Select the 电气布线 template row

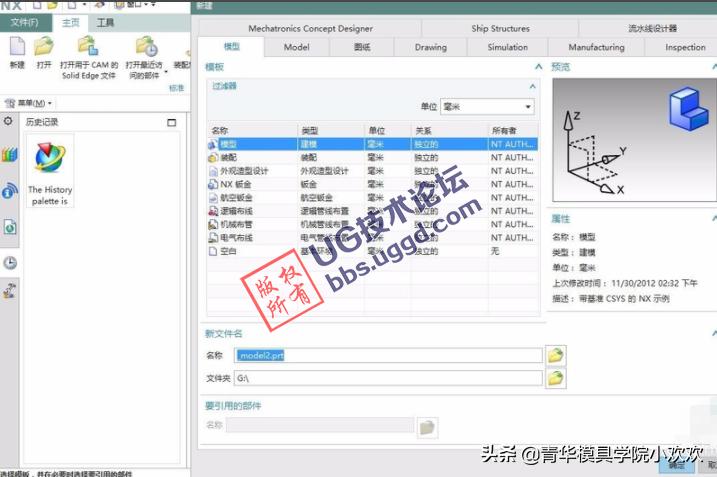pyautogui.click(x=372, y=238)
